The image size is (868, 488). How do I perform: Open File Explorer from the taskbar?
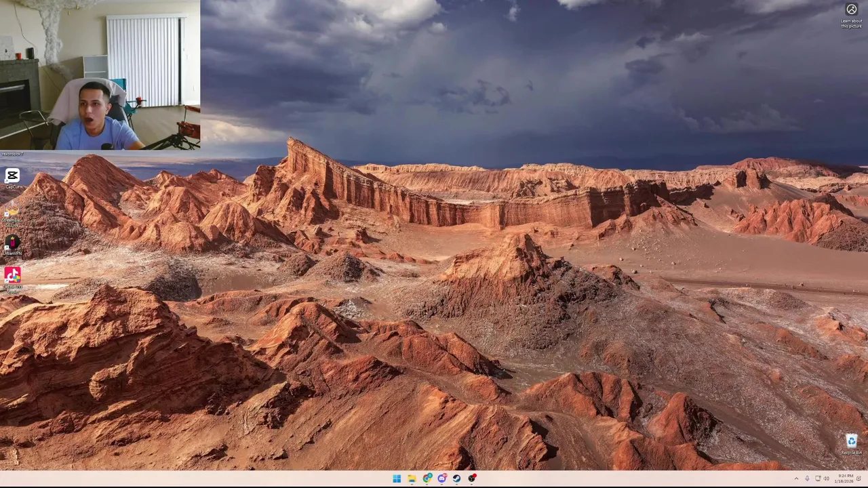tap(412, 479)
